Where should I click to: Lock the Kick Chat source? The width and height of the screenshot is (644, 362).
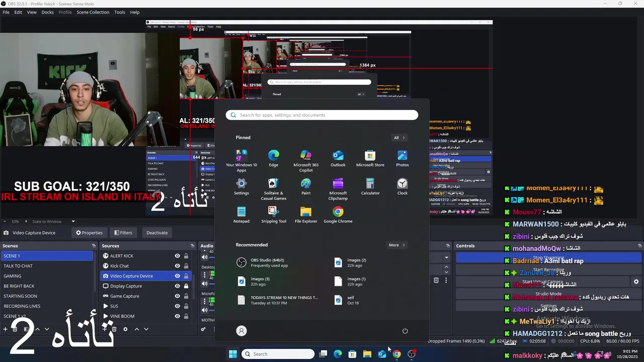tap(186, 266)
